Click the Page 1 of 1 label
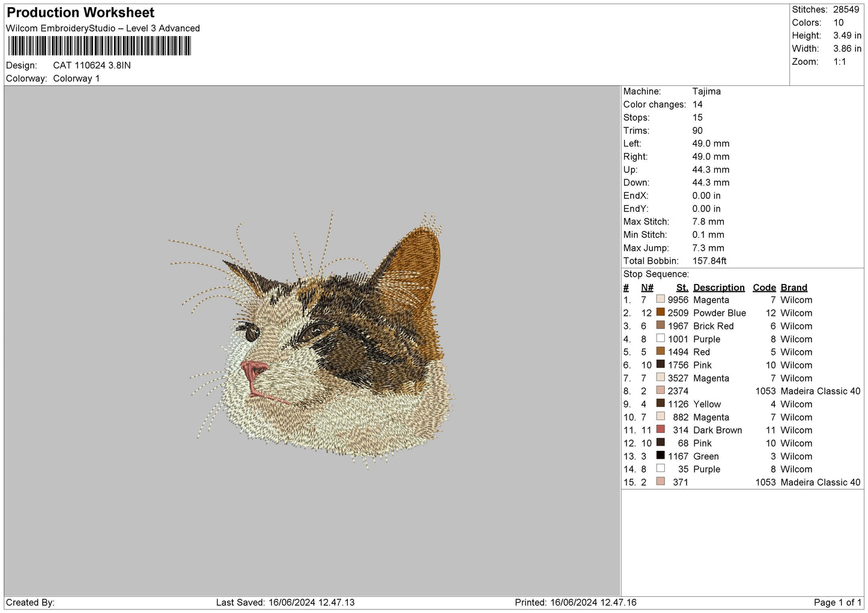The image size is (868, 613). (x=838, y=602)
